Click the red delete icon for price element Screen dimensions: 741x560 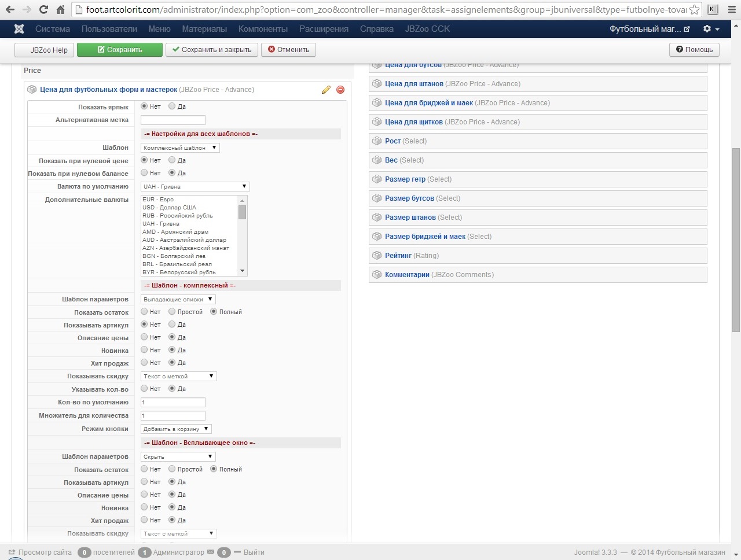(340, 90)
